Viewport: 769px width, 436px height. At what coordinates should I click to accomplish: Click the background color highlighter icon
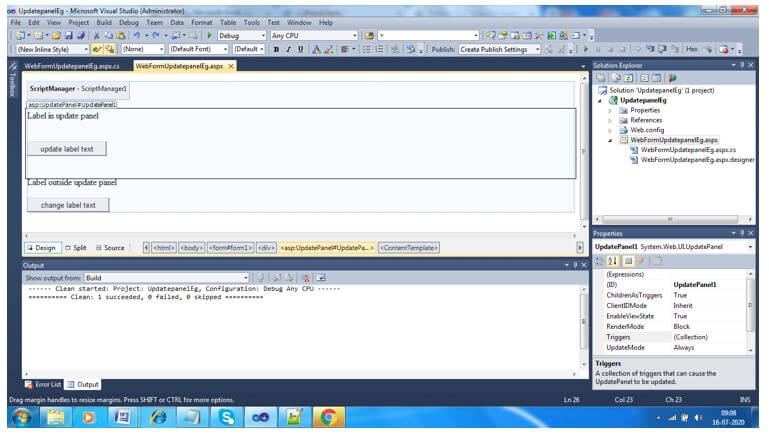pos(329,49)
